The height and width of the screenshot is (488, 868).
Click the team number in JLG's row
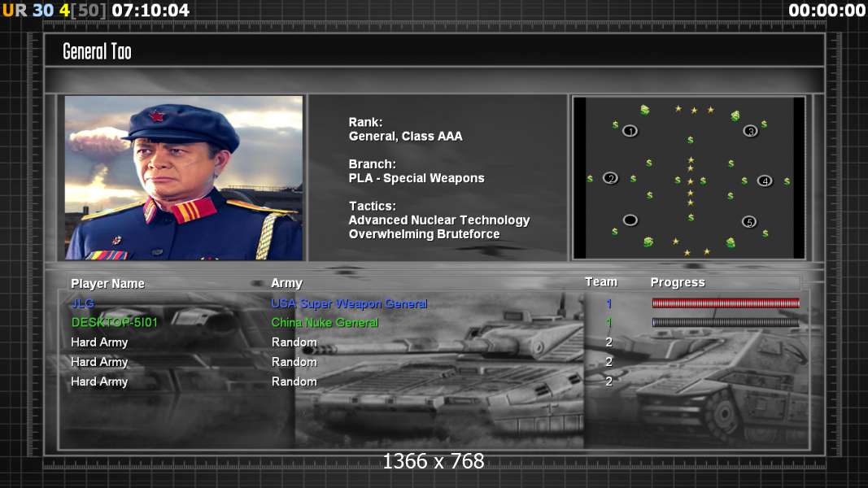[x=609, y=303]
